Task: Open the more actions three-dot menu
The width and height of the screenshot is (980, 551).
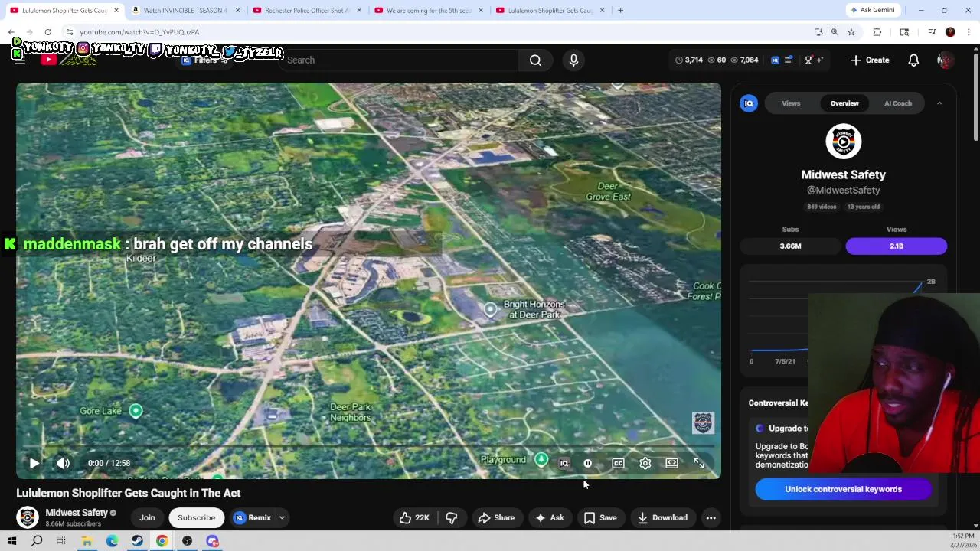Action: tap(710, 518)
